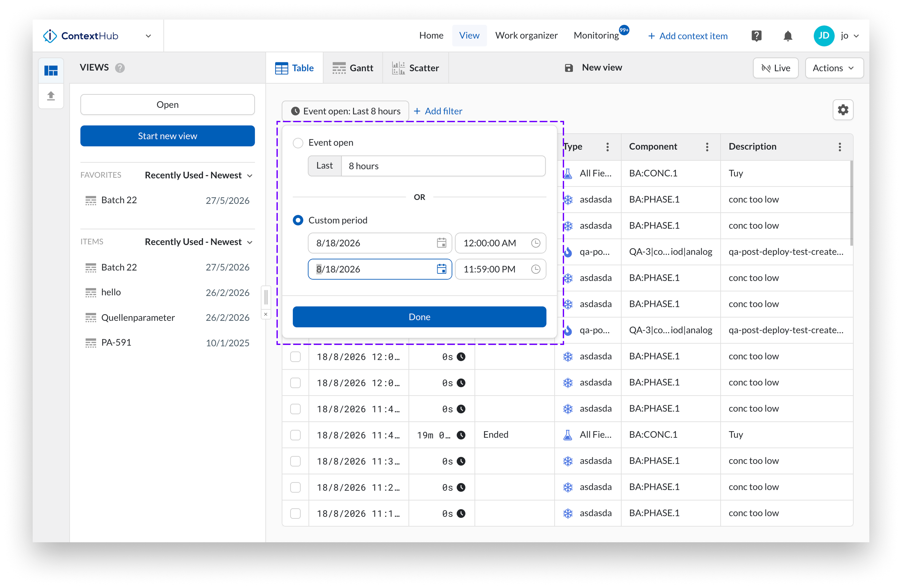Click Start new view button
This screenshot has height=588, width=902.
(x=167, y=136)
